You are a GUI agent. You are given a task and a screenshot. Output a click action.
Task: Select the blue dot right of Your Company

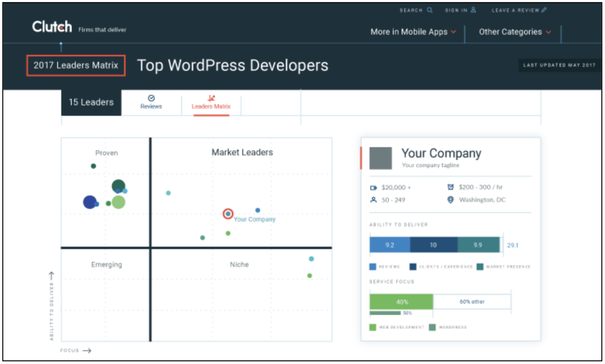(258, 210)
